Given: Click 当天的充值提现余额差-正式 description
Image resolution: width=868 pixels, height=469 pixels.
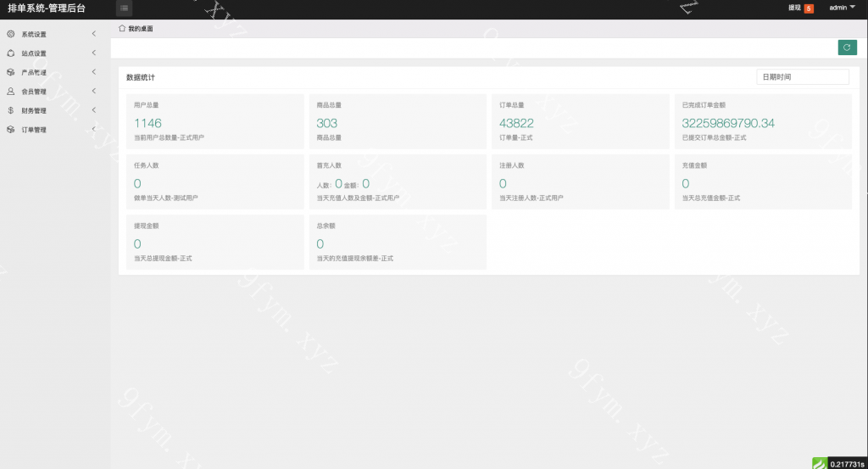Looking at the screenshot, I should (355, 258).
